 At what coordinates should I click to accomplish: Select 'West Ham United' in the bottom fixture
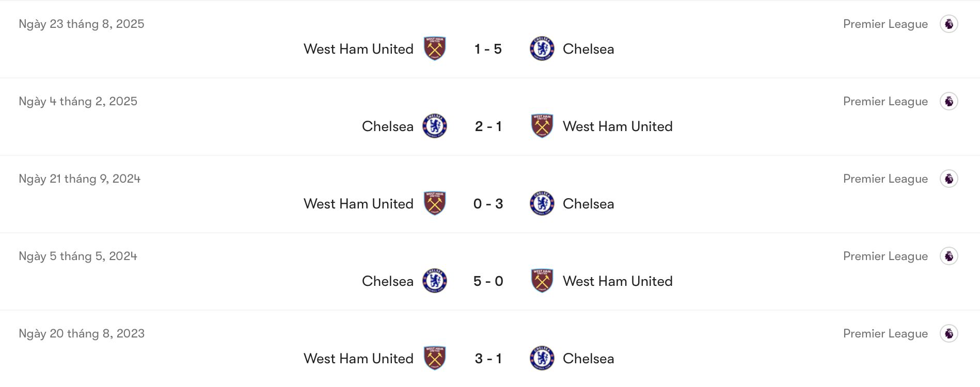coord(358,358)
